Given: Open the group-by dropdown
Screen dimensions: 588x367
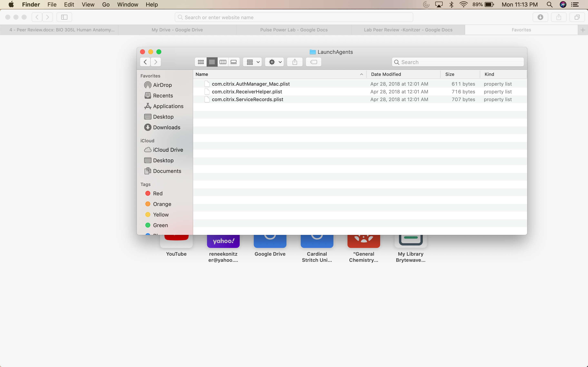Looking at the screenshot, I should 252,62.
